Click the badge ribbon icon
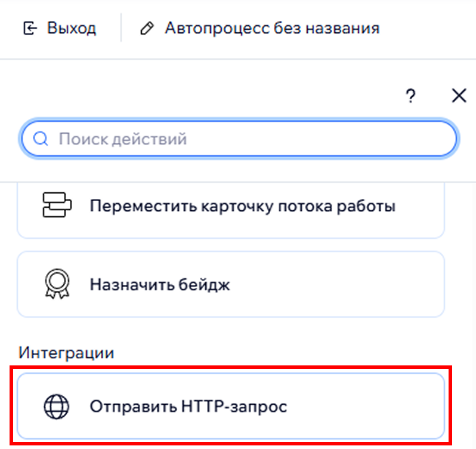Viewport: 476px width, 449px height. [57, 284]
